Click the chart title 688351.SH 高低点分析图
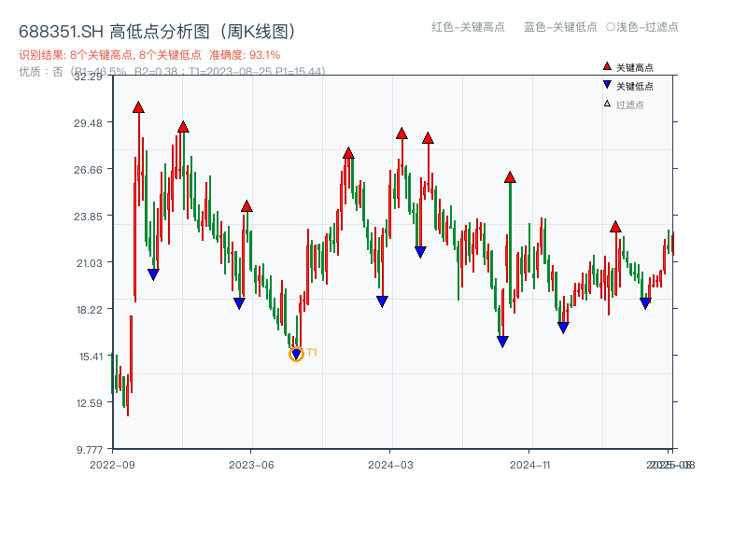This screenshot has height=560, width=747. 156,29
